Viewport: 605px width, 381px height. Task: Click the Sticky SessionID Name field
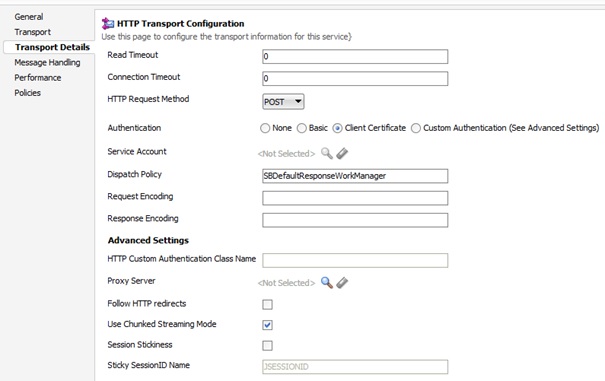(x=355, y=367)
